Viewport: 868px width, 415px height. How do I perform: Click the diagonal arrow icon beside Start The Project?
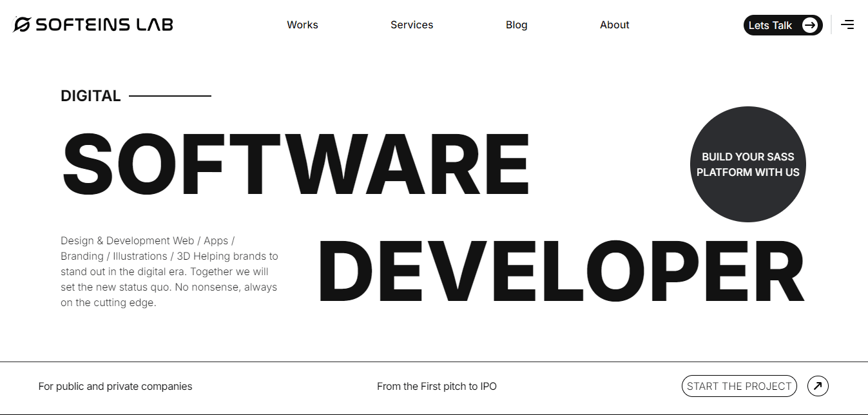[x=818, y=386]
